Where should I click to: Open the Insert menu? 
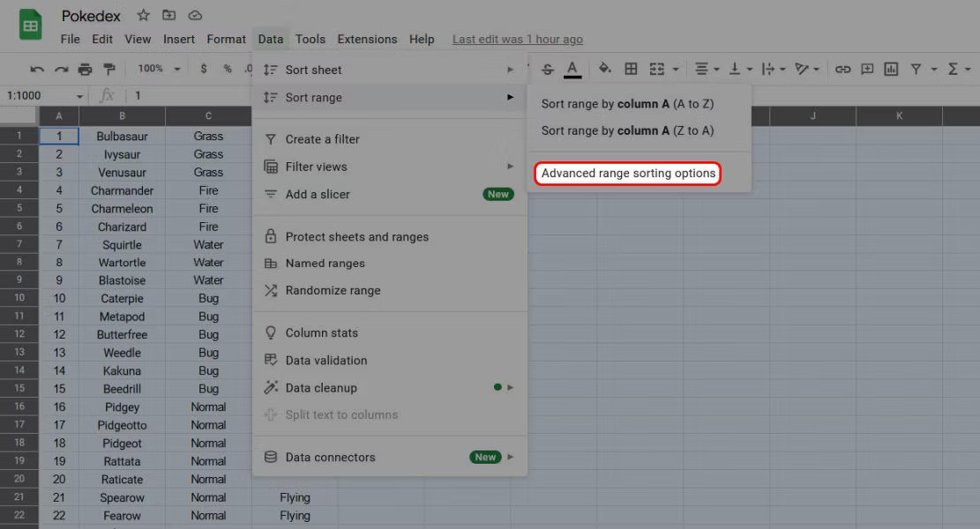(179, 40)
